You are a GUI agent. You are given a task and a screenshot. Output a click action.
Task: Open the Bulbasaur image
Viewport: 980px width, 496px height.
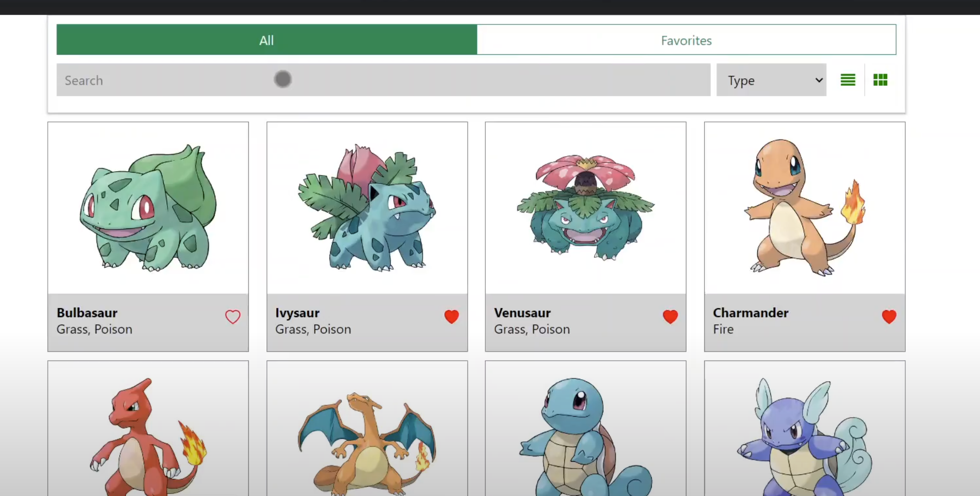click(x=148, y=208)
